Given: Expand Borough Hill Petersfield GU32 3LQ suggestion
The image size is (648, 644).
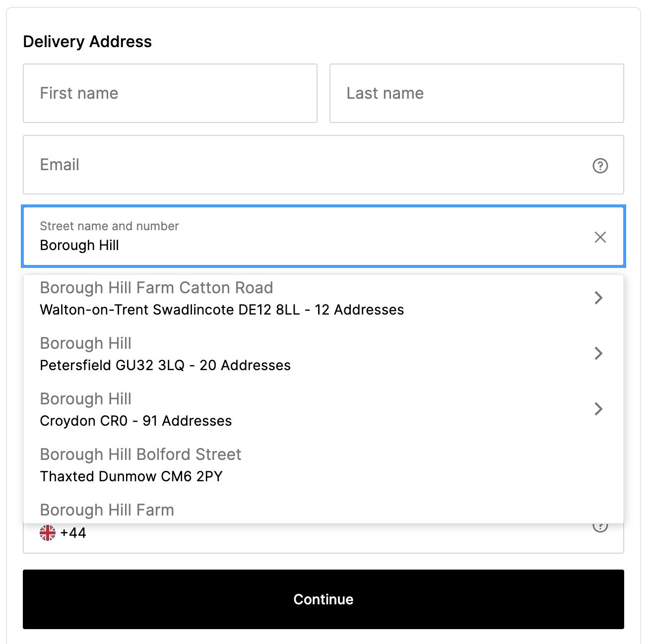Looking at the screenshot, I should point(598,354).
